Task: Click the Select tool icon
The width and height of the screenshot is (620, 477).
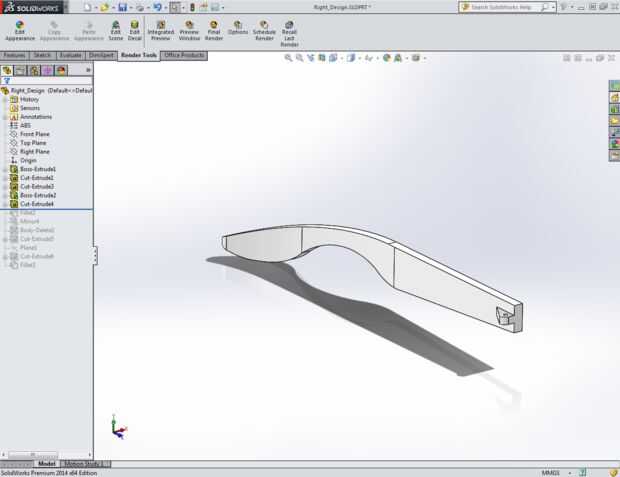Action: (x=175, y=7)
